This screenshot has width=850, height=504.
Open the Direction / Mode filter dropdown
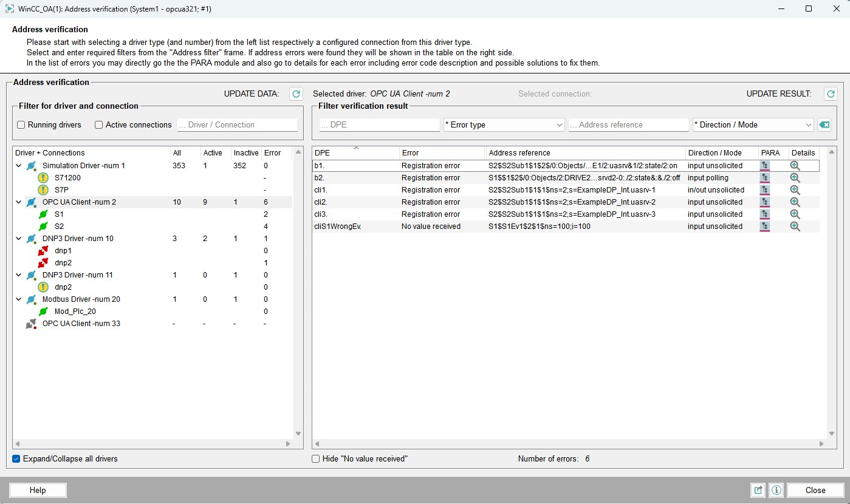(753, 125)
